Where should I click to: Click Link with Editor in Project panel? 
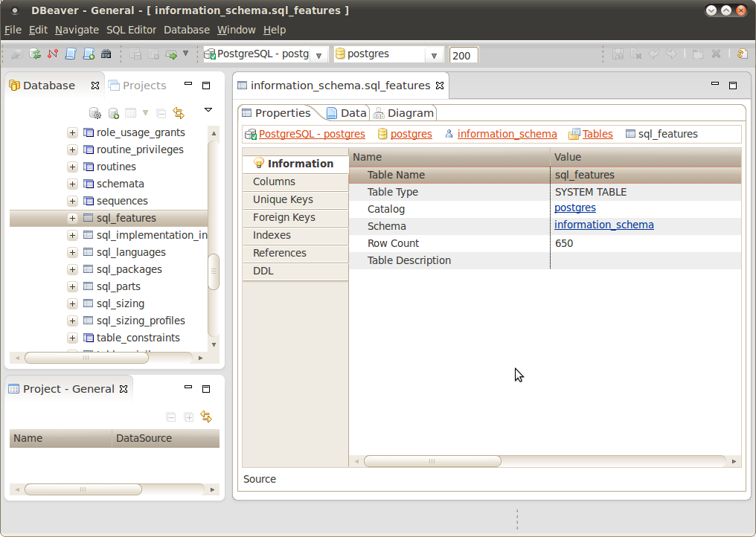pos(206,417)
